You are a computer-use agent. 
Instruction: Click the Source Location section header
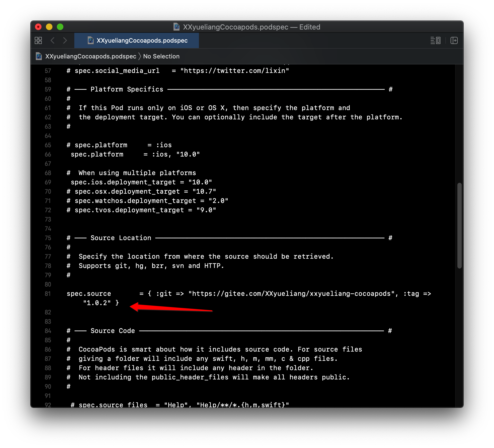[x=230, y=238]
